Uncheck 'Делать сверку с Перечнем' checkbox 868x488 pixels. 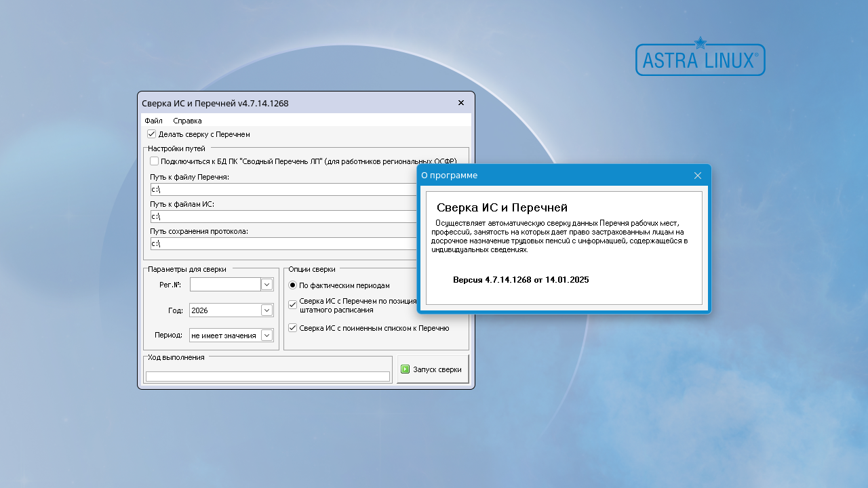(x=152, y=134)
